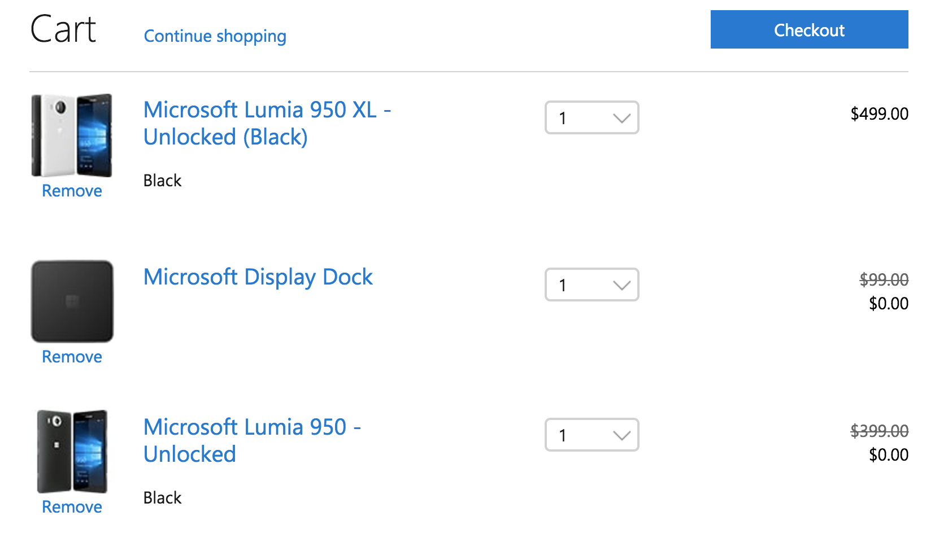The width and height of the screenshot is (948, 560).
Task: Click the struck-through $399.00 price
Action: pyautogui.click(x=880, y=431)
